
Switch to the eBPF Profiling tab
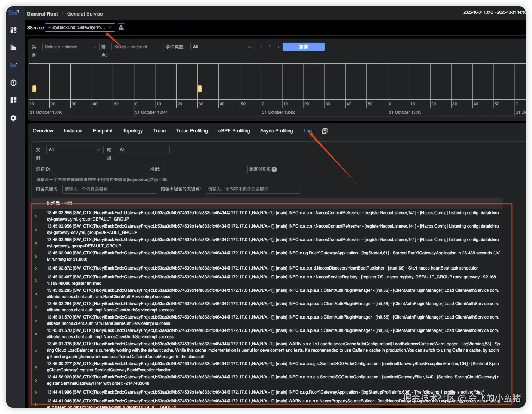point(234,131)
